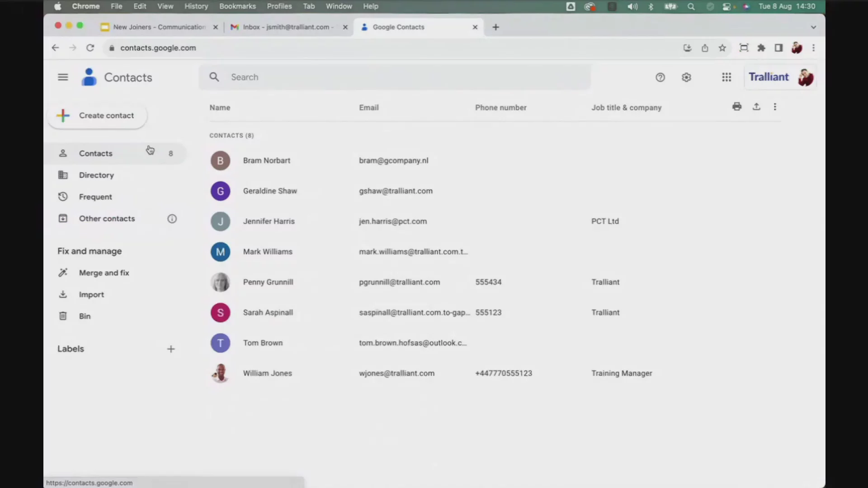The height and width of the screenshot is (488, 868).
Task: Click phone number 555434
Action: coord(488,282)
